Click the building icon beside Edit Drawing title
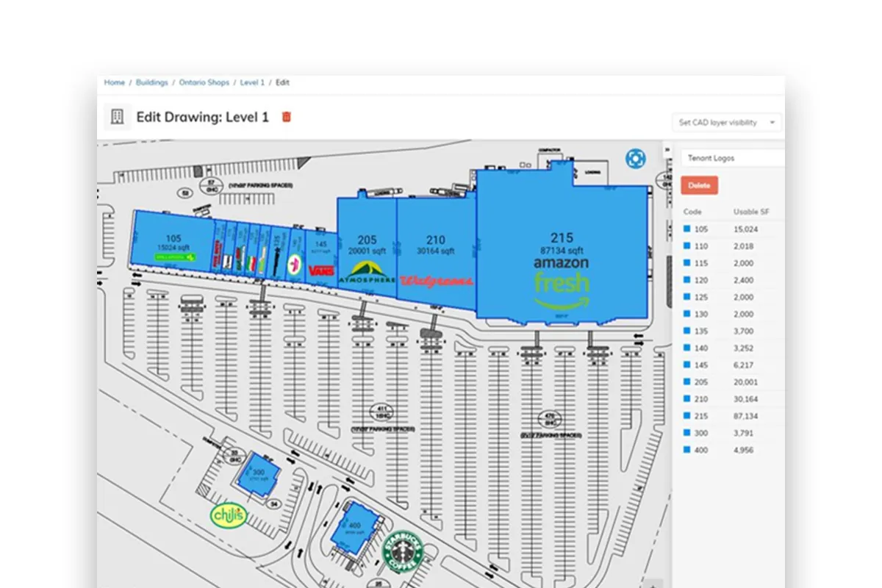 click(116, 117)
